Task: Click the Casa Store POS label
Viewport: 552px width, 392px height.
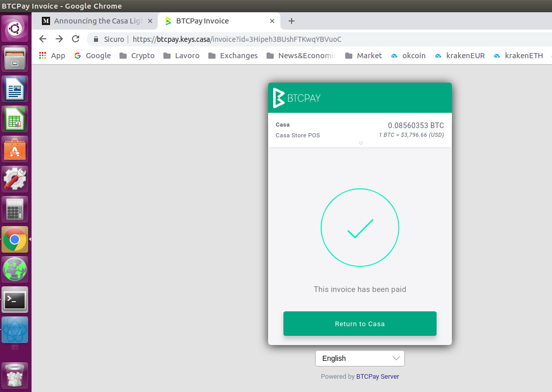Action: tap(298, 135)
